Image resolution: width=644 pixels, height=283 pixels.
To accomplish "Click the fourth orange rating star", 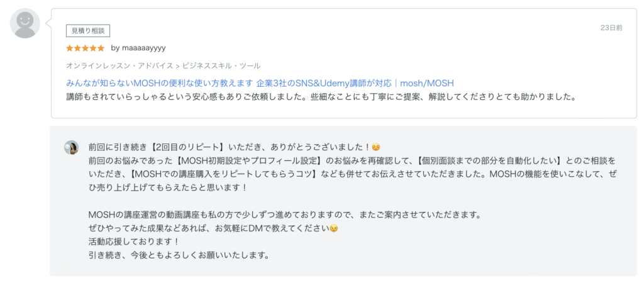I will (x=93, y=48).
